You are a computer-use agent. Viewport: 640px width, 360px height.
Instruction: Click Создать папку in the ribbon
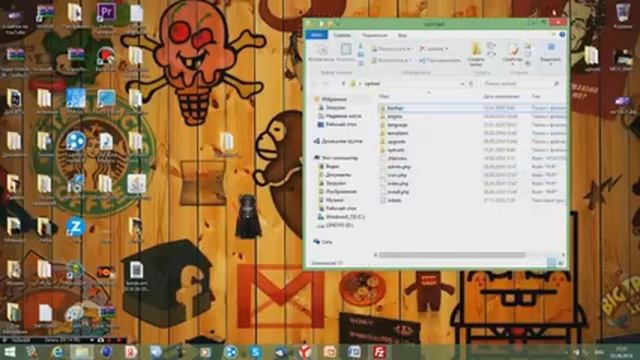(x=476, y=54)
